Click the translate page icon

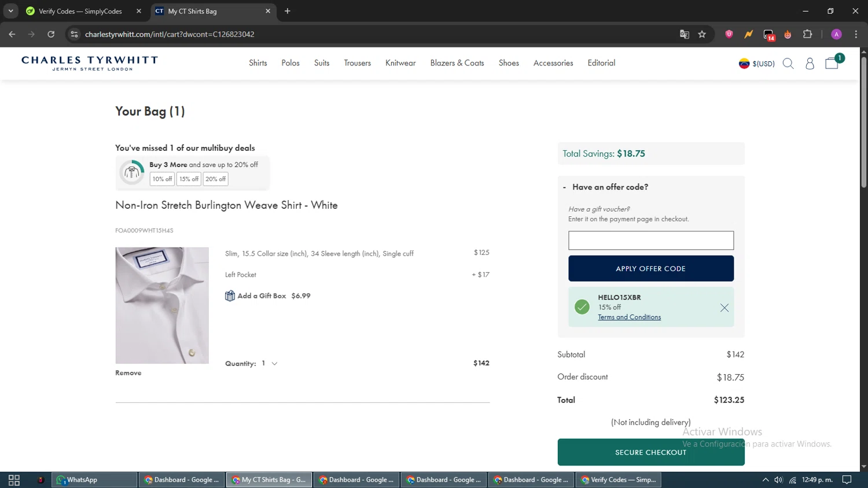685,34
